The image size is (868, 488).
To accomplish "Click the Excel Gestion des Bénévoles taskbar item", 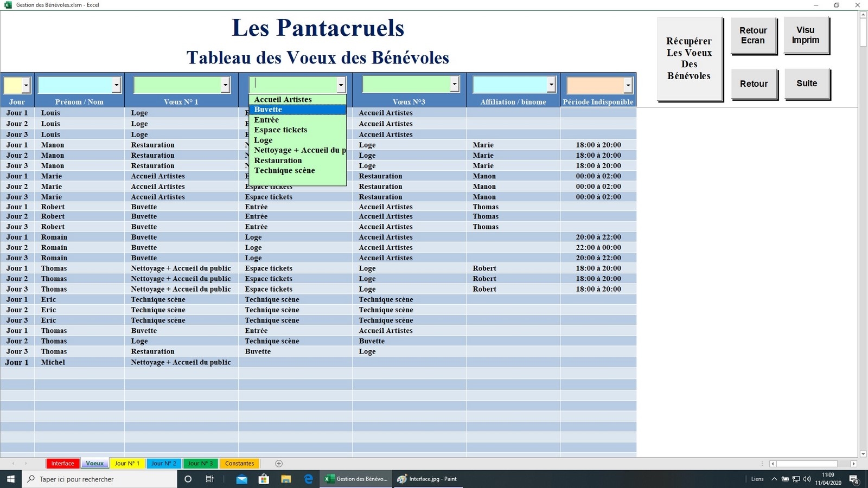I will (x=356, y=479).
